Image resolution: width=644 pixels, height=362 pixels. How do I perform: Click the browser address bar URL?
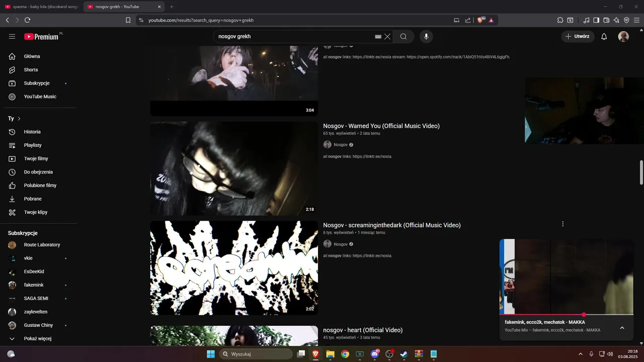[201, 20]
